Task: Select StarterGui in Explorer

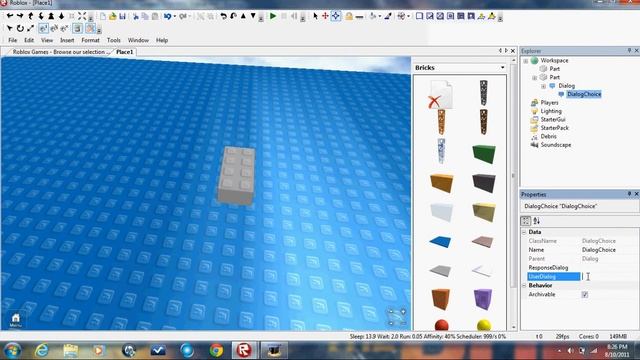Action: point(553,120)
